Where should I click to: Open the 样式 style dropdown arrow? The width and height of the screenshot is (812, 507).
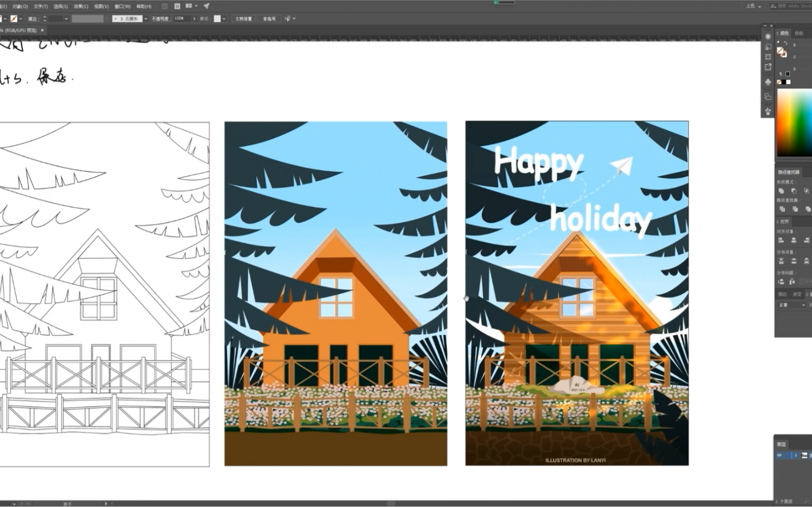(224, 19)
